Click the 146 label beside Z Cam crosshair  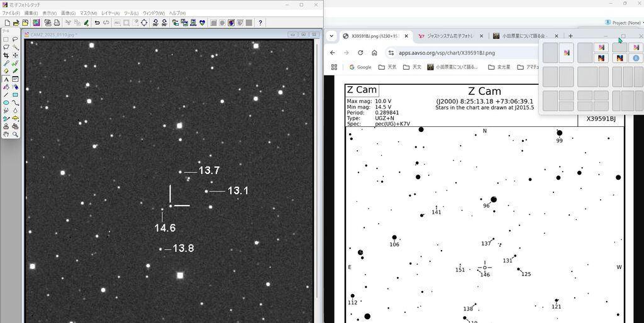pyautogui.click(x=485, y=275)
